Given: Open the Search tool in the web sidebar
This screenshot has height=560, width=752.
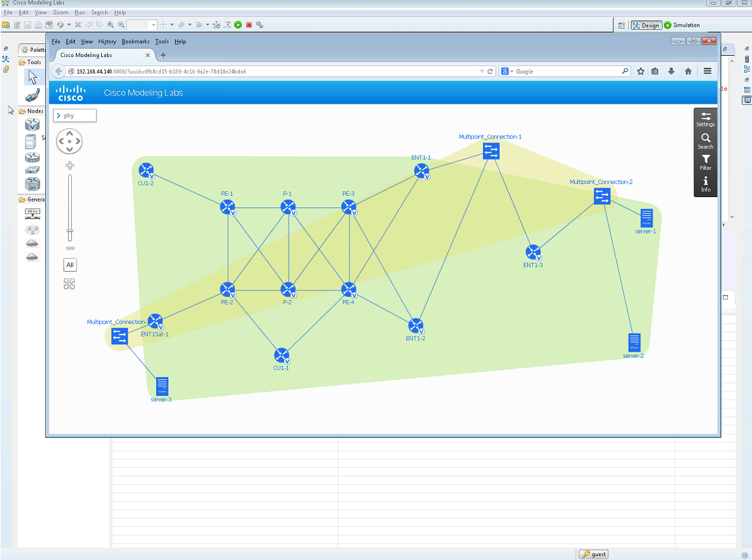Looking at the screenshot, I should [x=705, y=141].
